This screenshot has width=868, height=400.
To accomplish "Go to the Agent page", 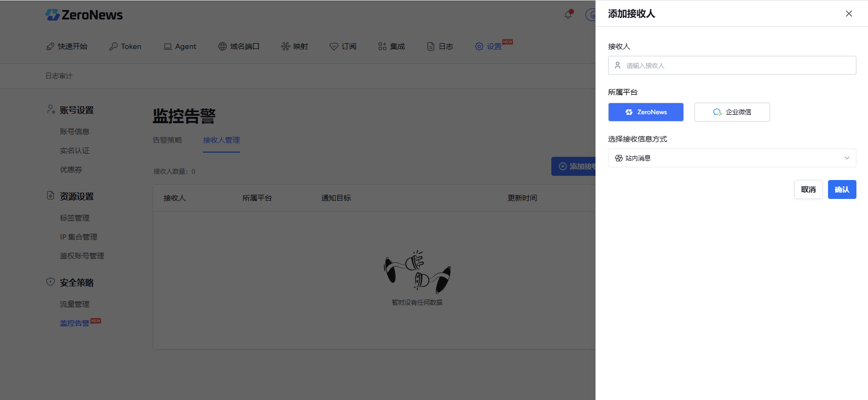I will pos(180,46).
